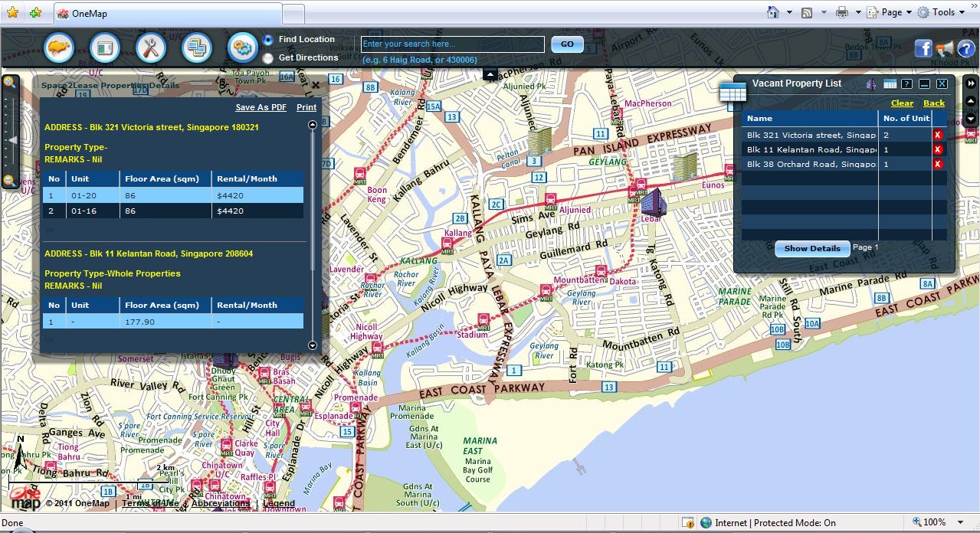Click the blue building marker near Lebar
This screenshot has width=980, height=533.
point(653,201)
